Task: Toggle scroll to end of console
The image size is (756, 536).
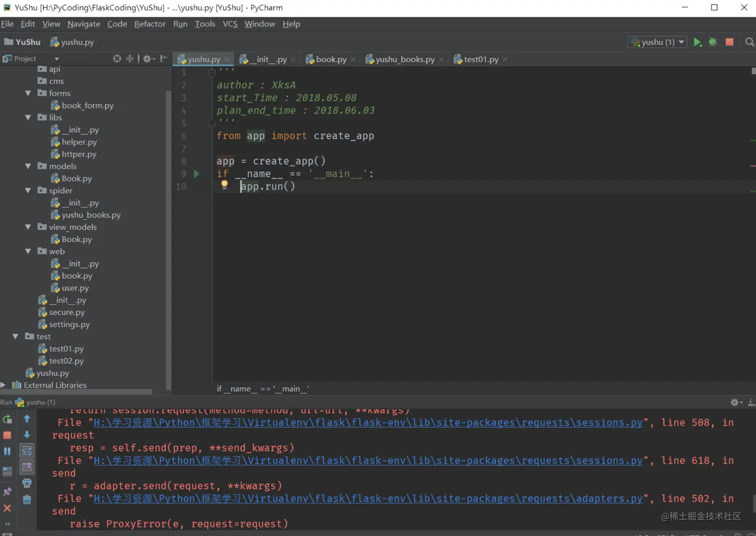Action: [x=27, y=467]
